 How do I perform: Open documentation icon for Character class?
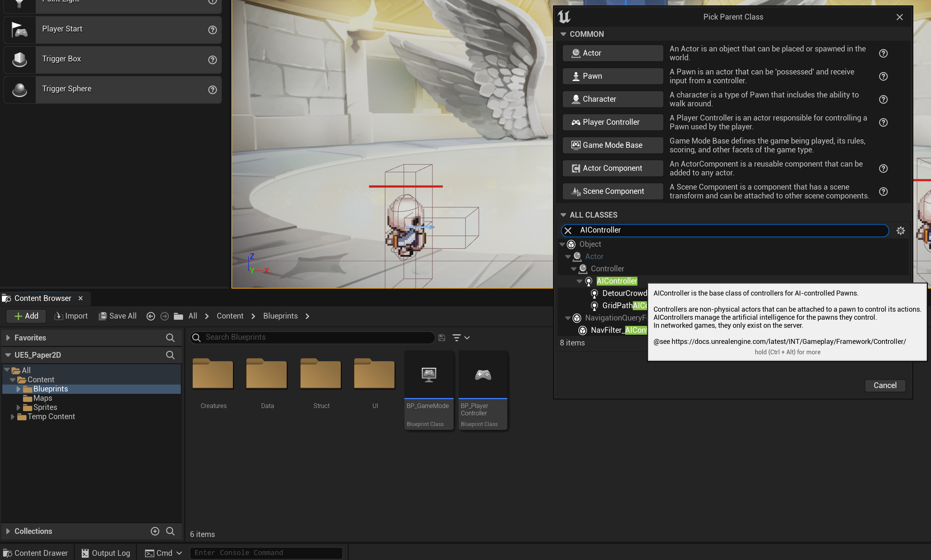click(883, 99)
